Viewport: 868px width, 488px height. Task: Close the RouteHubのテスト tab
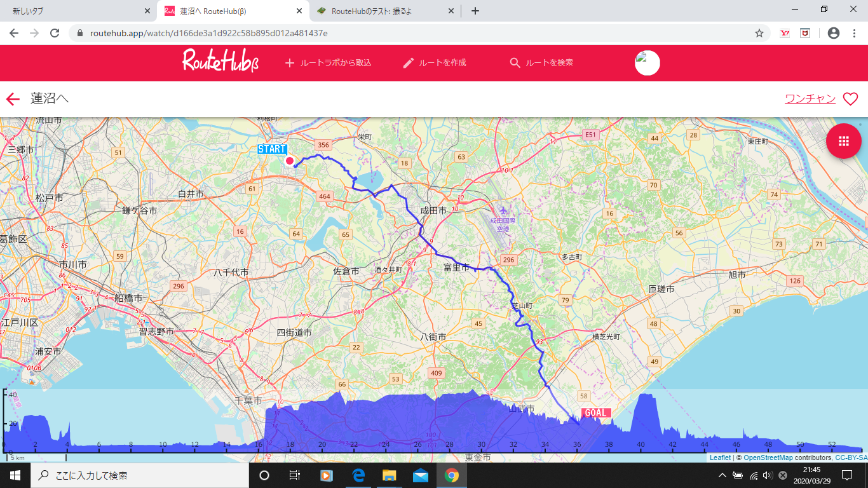(x=451, y=11)
